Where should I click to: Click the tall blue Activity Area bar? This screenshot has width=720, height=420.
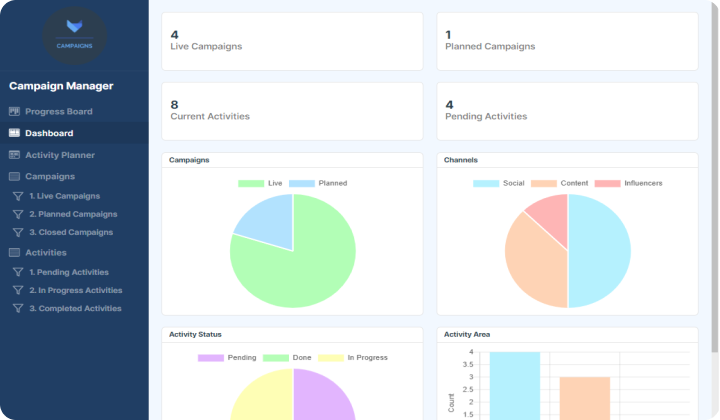click(x=515, y=386)
